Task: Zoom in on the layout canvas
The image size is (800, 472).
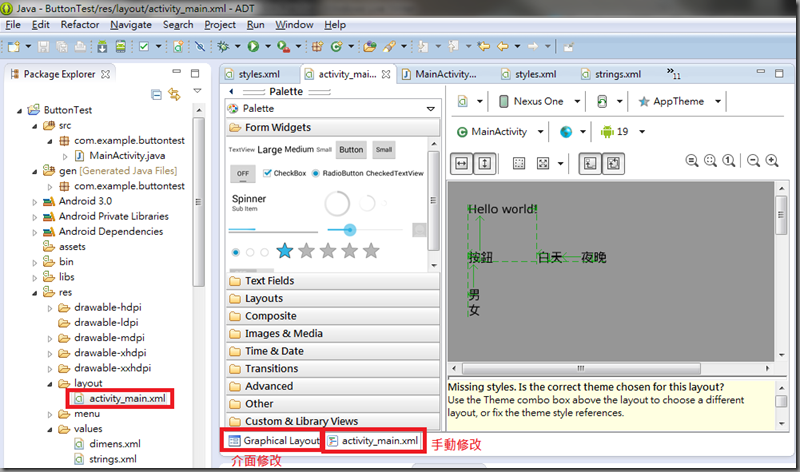Action: point(772,161)
